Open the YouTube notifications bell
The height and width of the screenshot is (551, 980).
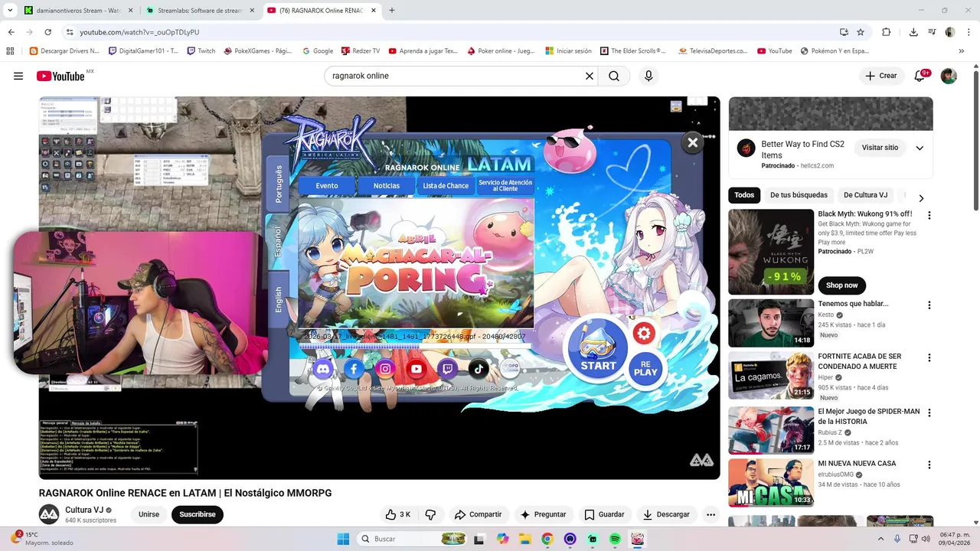click(920, 76)
